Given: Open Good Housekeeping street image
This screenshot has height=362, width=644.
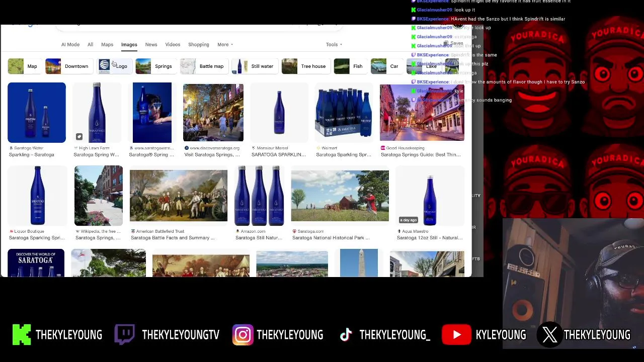Looking at the screenshot, I should coord(422,113).
